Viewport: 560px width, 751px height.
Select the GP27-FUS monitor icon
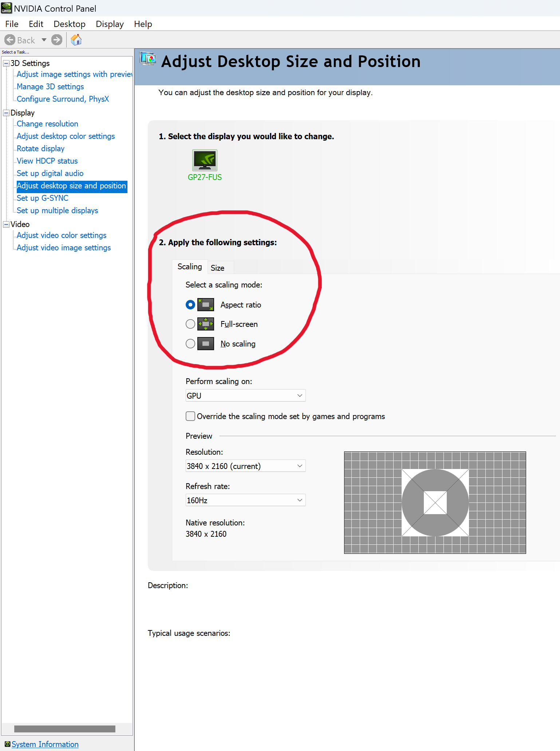point(205,160)
